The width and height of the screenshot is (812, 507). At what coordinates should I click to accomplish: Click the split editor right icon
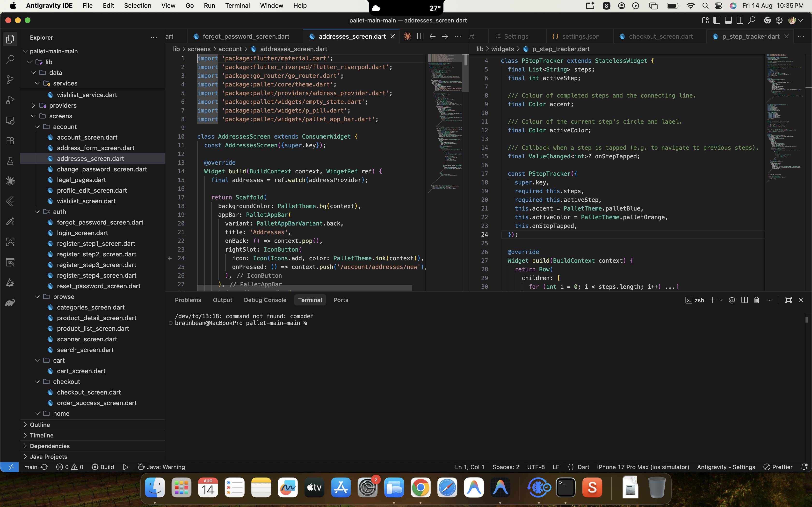click(420, 36)
